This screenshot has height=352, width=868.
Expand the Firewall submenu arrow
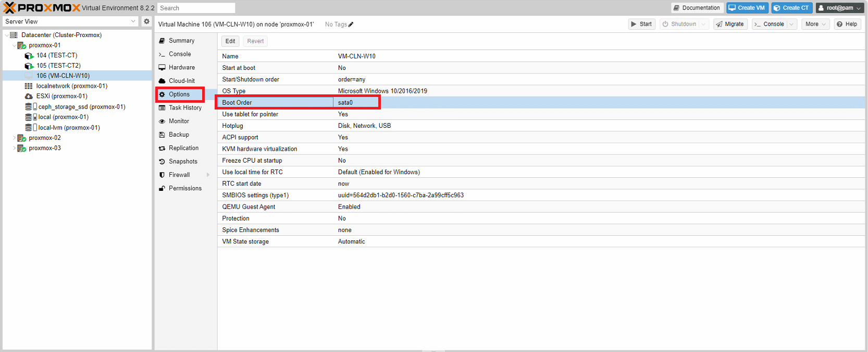tap(208, 175)
